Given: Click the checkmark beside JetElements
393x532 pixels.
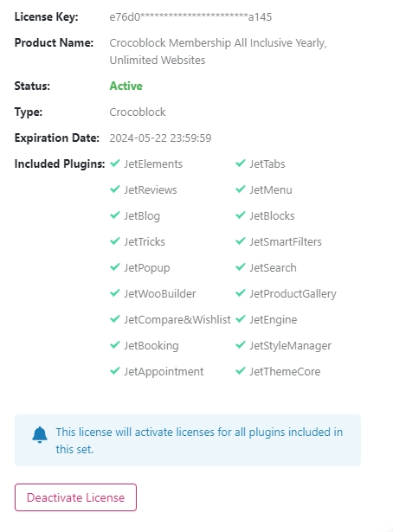Looking at the screenshot, I should [115, 163].
